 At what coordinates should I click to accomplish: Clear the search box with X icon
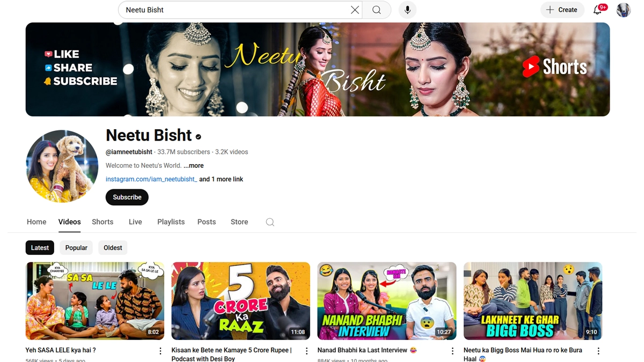pos(355,10)
